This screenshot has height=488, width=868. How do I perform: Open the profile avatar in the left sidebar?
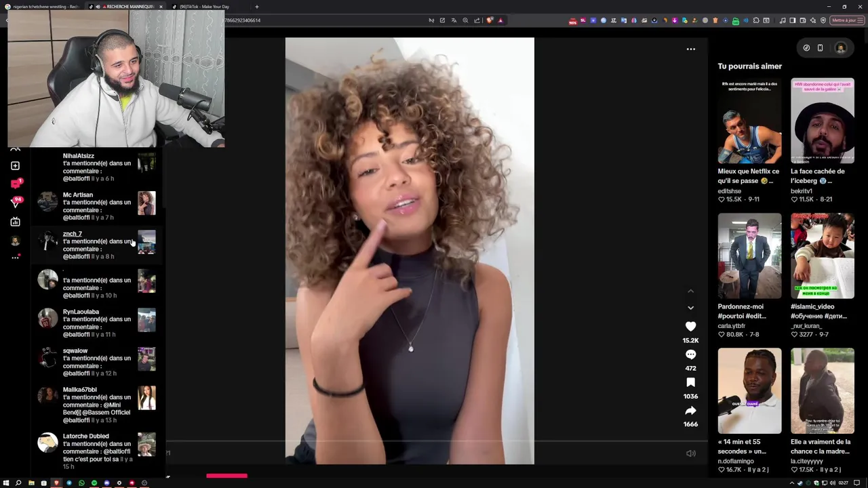pyautogui.click(x=15, y=241)
